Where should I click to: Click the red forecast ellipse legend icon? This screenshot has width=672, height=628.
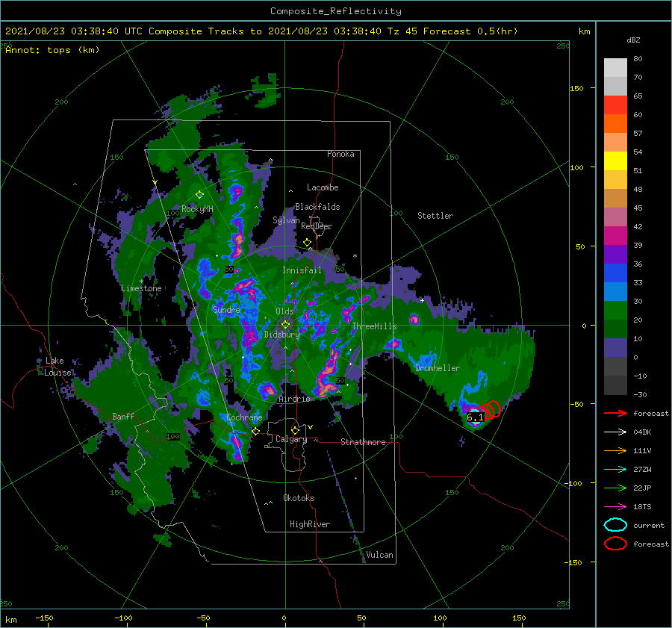click(615, 544)
